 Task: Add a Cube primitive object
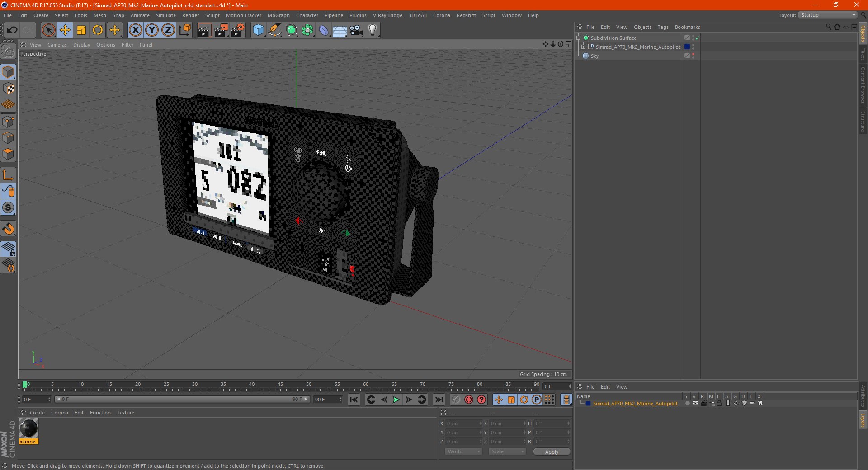(x=258, y=30)
